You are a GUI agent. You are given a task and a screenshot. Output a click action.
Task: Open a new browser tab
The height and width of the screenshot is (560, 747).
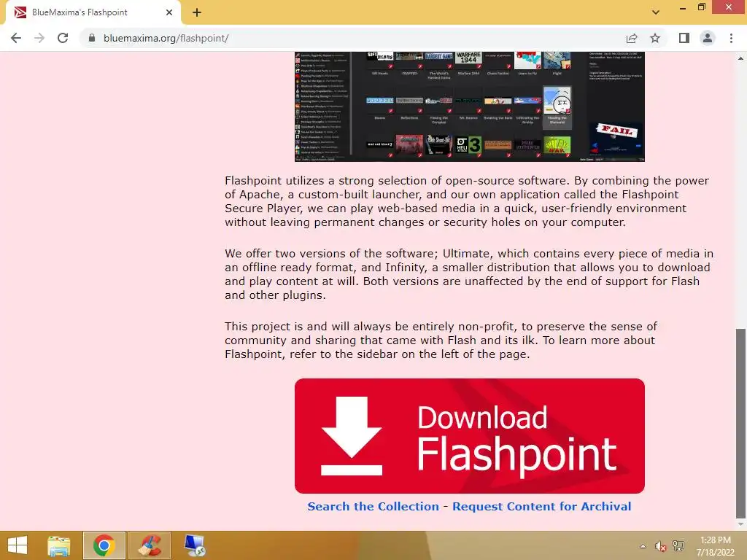(197, 12)
